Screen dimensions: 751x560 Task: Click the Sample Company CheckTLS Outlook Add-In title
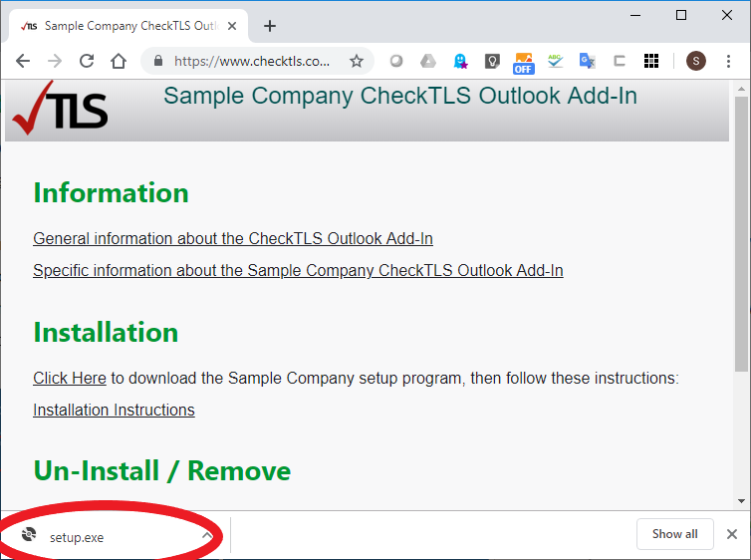coord(400,96)
